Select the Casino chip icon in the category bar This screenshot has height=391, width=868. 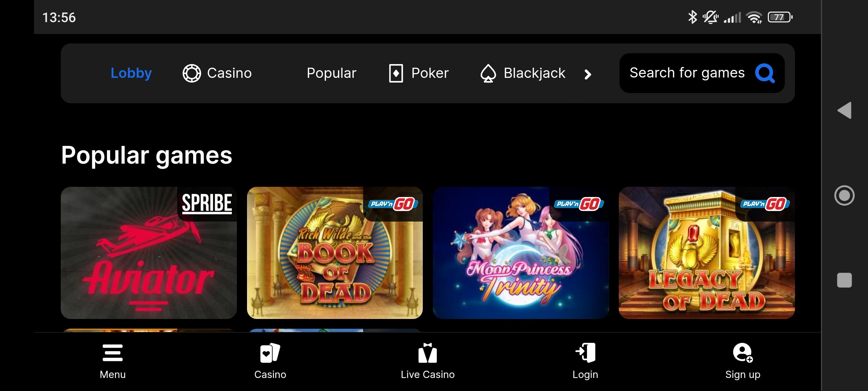[x=192, y=73]
